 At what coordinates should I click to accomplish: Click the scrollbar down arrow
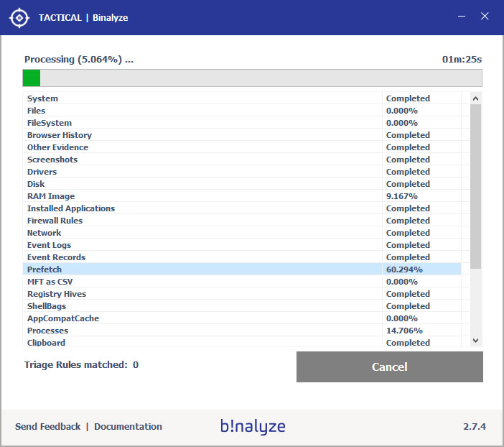pos(476,340)
